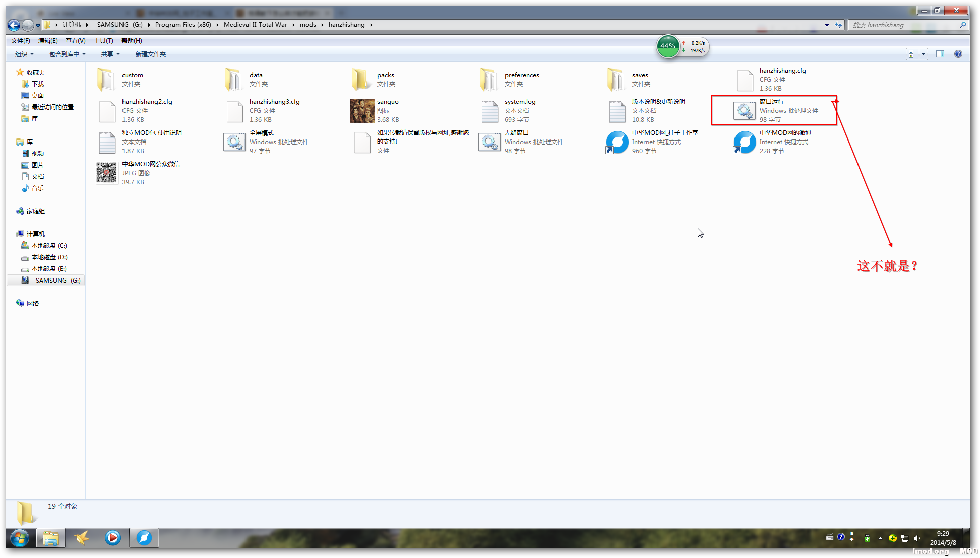980x558 pixels.
Task: Open the data folder
Action: tap(234, 80)
